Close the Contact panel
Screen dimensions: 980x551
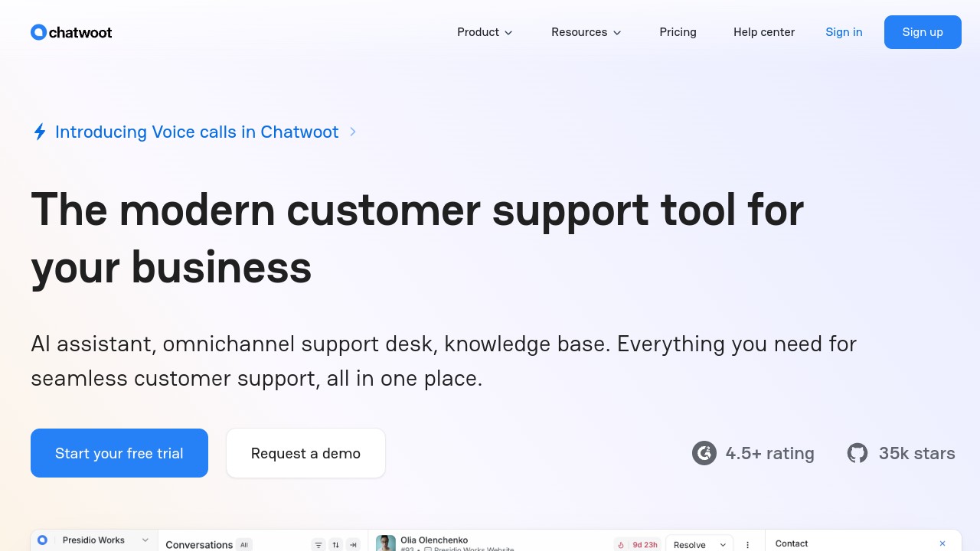942,543
